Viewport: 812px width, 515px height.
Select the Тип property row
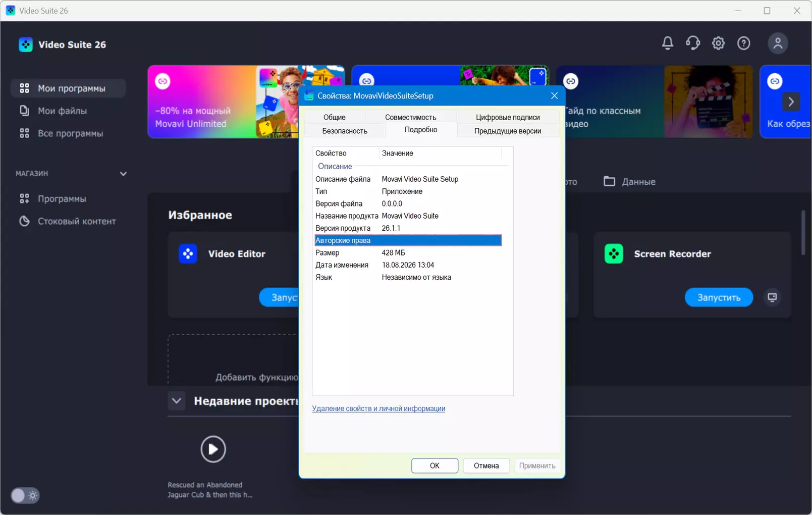pyautogui.click(x=408, y=191)
